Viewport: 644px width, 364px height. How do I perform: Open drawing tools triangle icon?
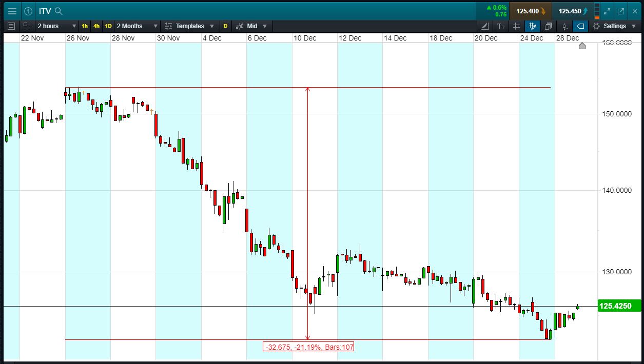tap(485, 26)
